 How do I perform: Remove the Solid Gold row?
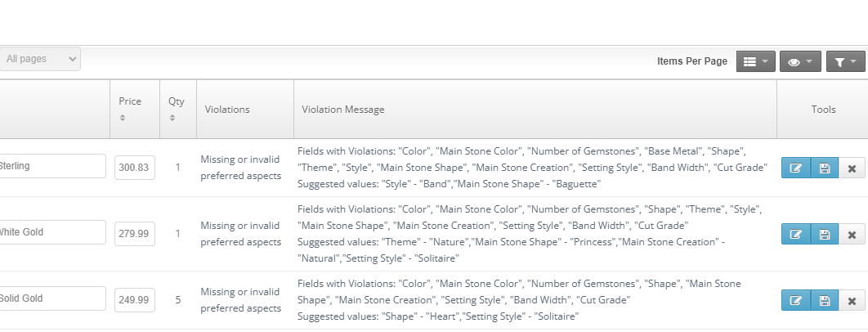pyautogui.click(x=852, y=300)
